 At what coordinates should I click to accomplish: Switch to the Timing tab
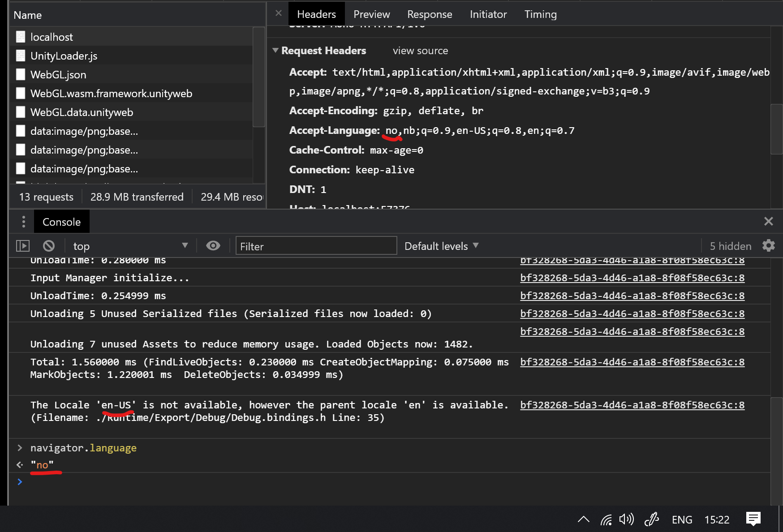540,14
